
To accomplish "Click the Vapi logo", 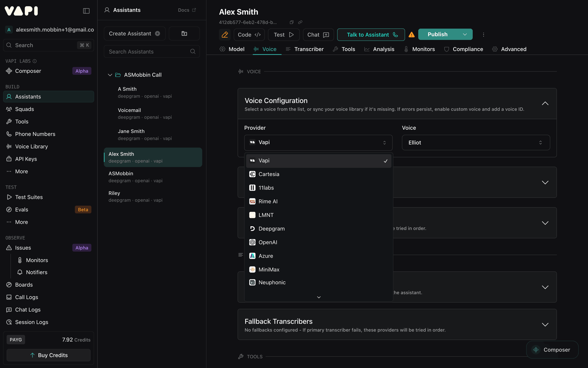I will point(21,11).
